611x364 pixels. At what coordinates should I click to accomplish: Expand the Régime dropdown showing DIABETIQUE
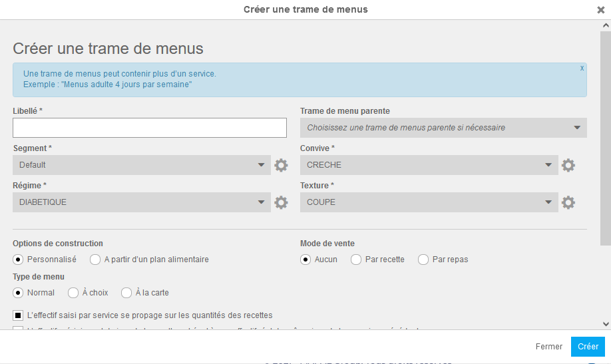point(141,202)
